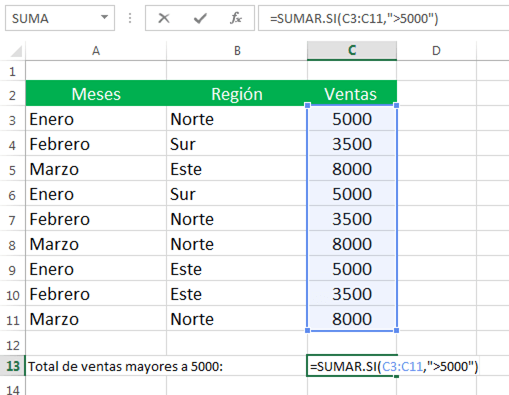Viewport: 509px width, 395px height.
Task: Click the SUMA text in name box
Action: (30, 18)
